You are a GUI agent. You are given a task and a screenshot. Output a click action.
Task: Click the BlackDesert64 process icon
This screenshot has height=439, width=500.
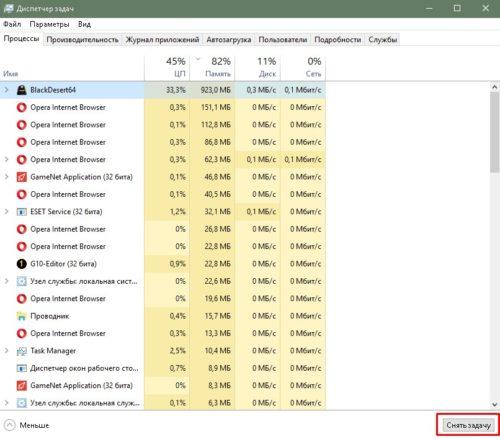(22, 90)
